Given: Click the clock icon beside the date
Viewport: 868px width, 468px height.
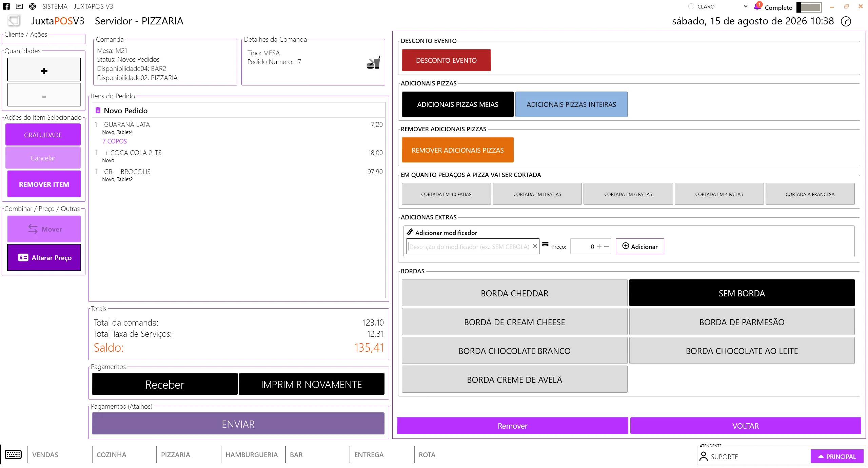Looking at the screenshot, I should coord(846,21).
